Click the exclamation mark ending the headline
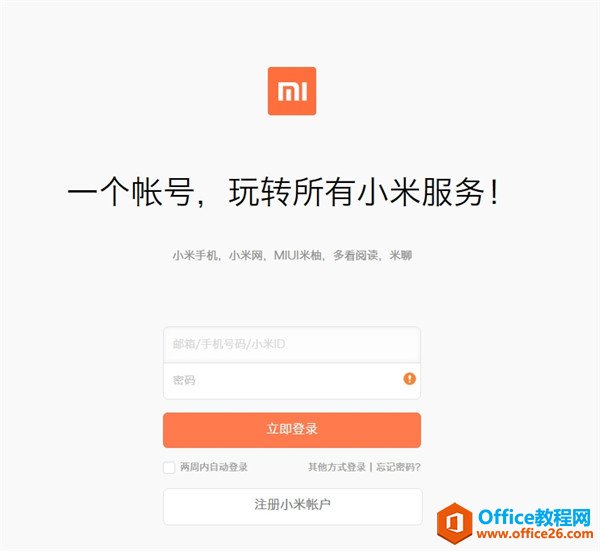This screenshot has width=600, height=551. [x=494, y=192]
